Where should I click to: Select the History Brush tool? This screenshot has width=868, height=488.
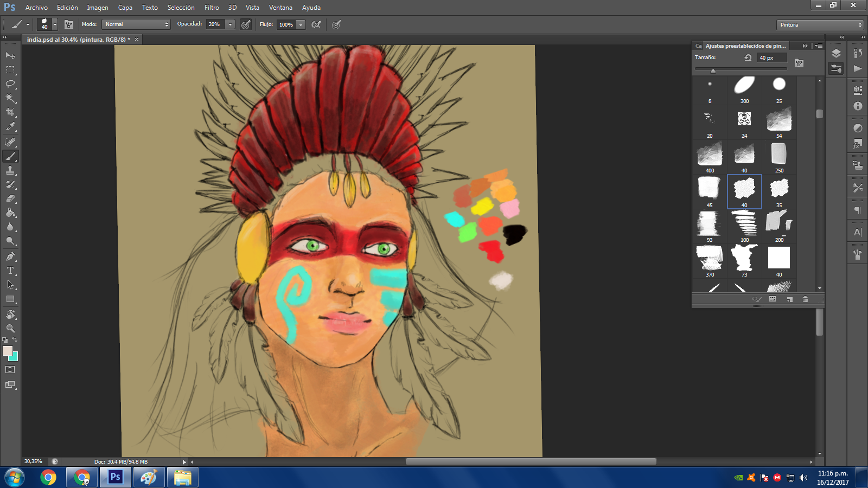point(10,184)
